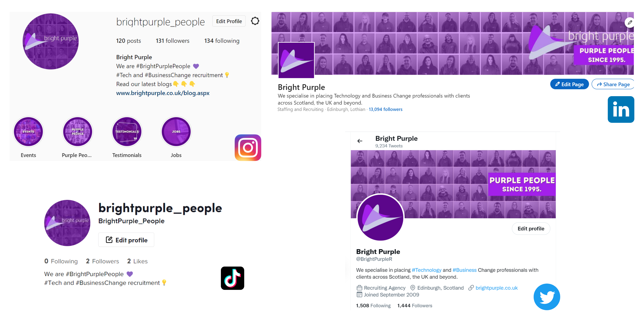Open brightpurple.co.uk link on Twitter profile

click(x=497, y=288)
